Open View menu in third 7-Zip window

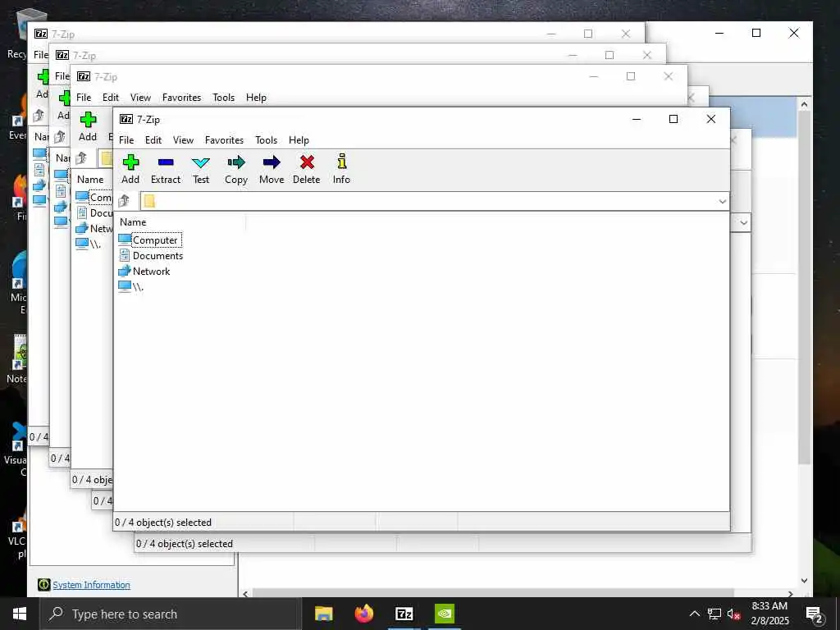point(140,98)
